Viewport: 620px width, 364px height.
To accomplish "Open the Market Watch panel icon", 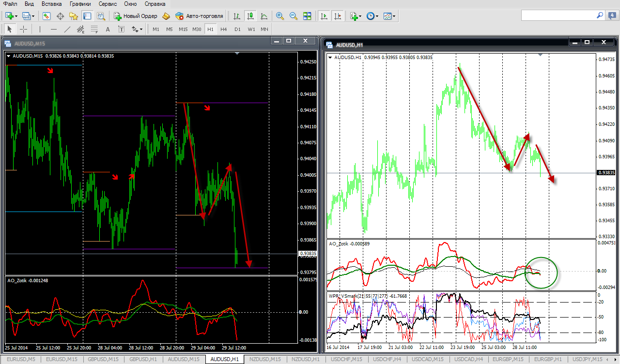I will 46,16.
